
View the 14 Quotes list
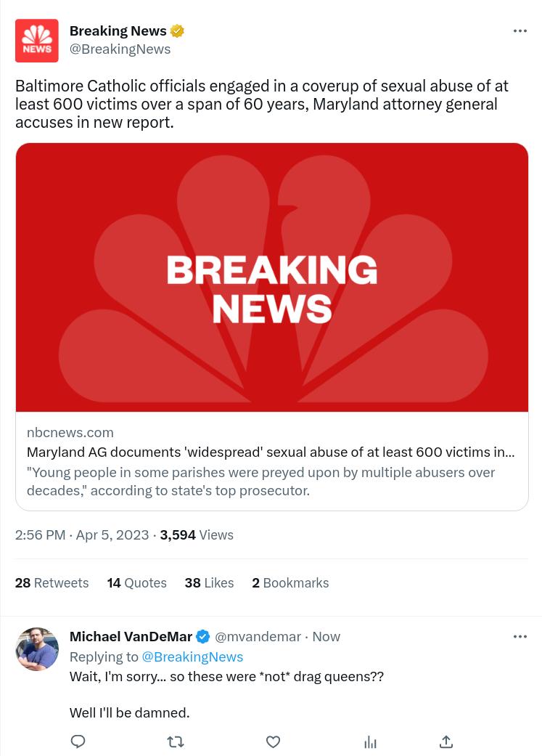(136, 582)
